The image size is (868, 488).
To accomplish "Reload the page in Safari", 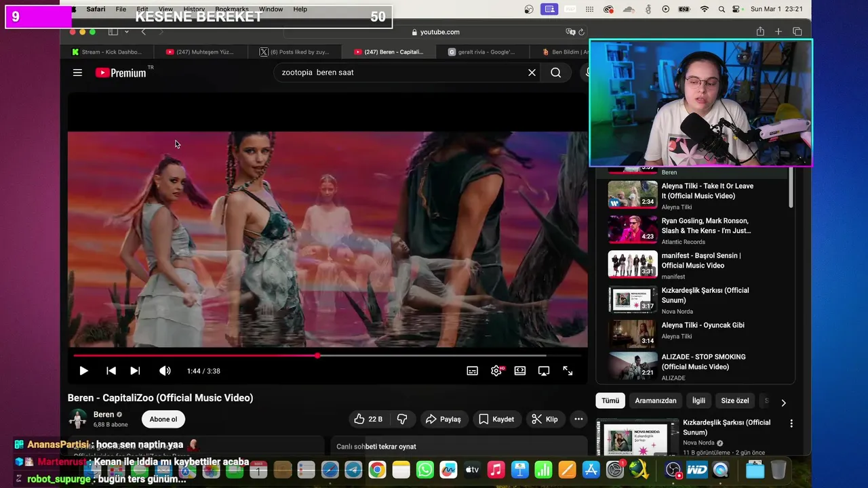I will (x=581, y=32).
